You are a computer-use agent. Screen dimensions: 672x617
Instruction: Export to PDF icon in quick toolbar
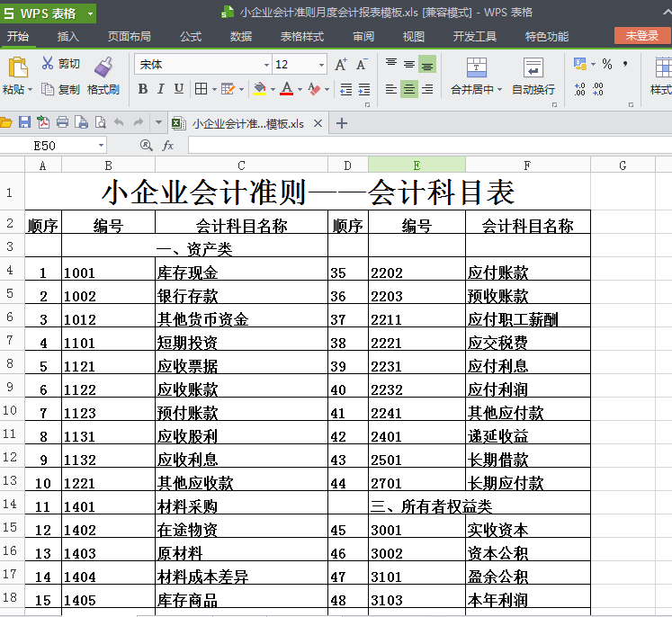coord(43,122)
